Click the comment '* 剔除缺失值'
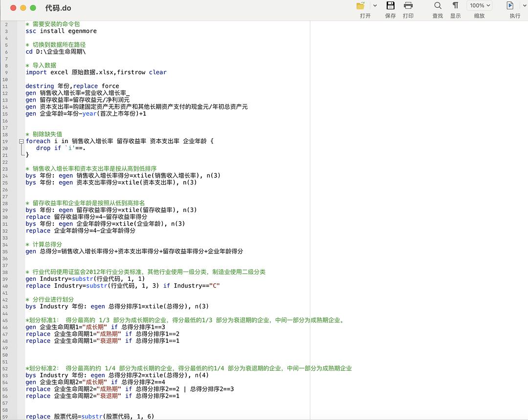The width and height of the screenshot is (528, 420). point(44,134)
